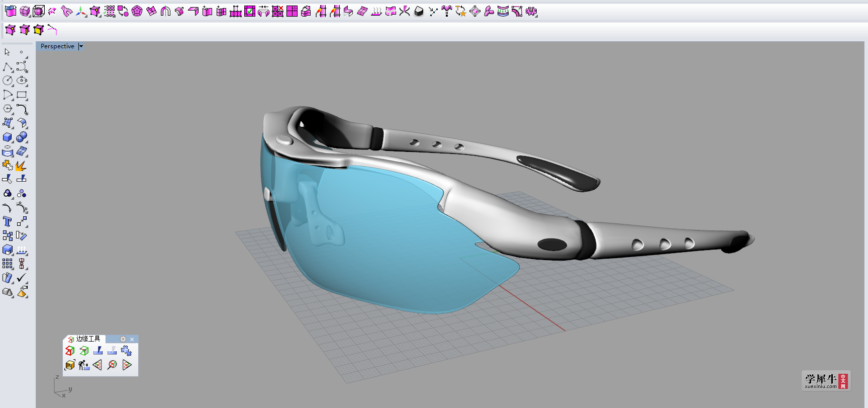Click the crosshair target toolbar icon
868x408 pixels.
475,11
